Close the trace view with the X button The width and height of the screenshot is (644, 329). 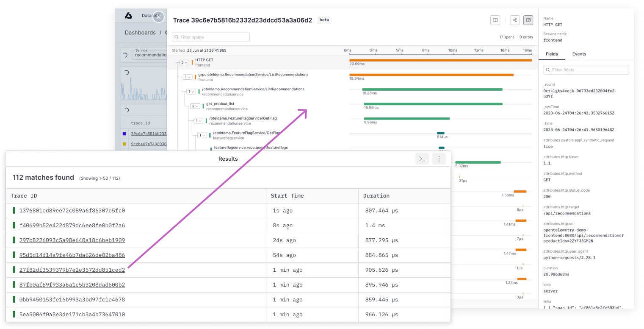(x=158, y=17)
